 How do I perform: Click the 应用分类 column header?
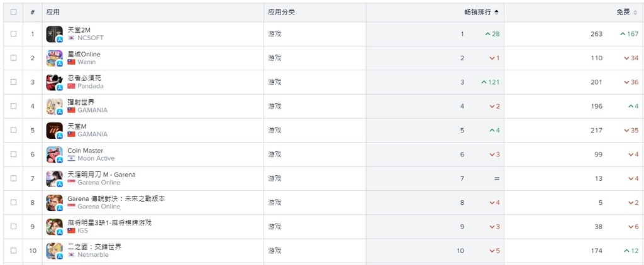click(x=281, y=13)
